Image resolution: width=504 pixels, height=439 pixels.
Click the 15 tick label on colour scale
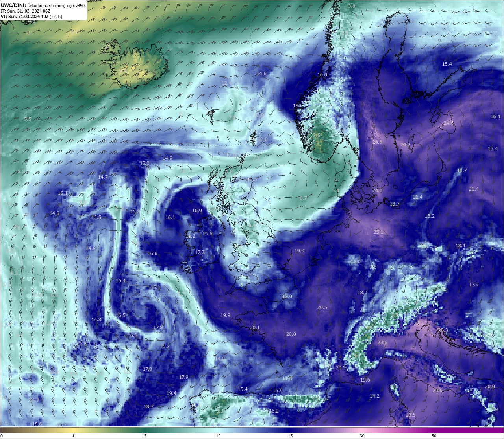click(x=290, y=436)
